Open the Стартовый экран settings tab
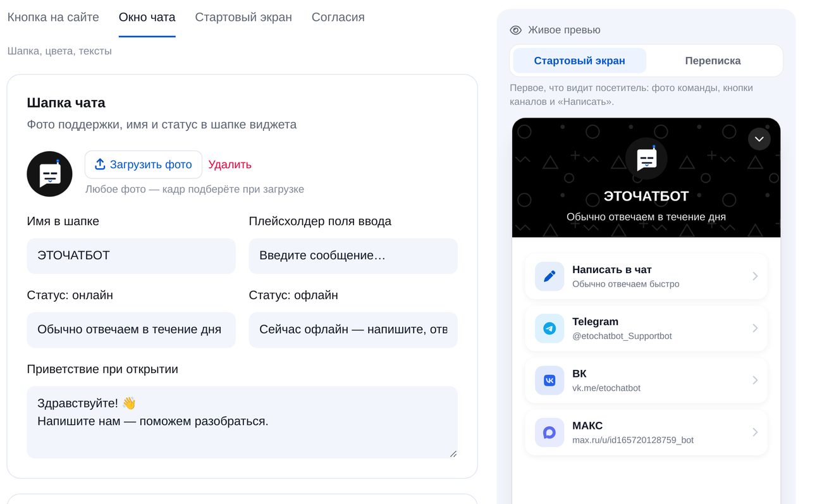The image size is (822, 504). coord(243,18)
